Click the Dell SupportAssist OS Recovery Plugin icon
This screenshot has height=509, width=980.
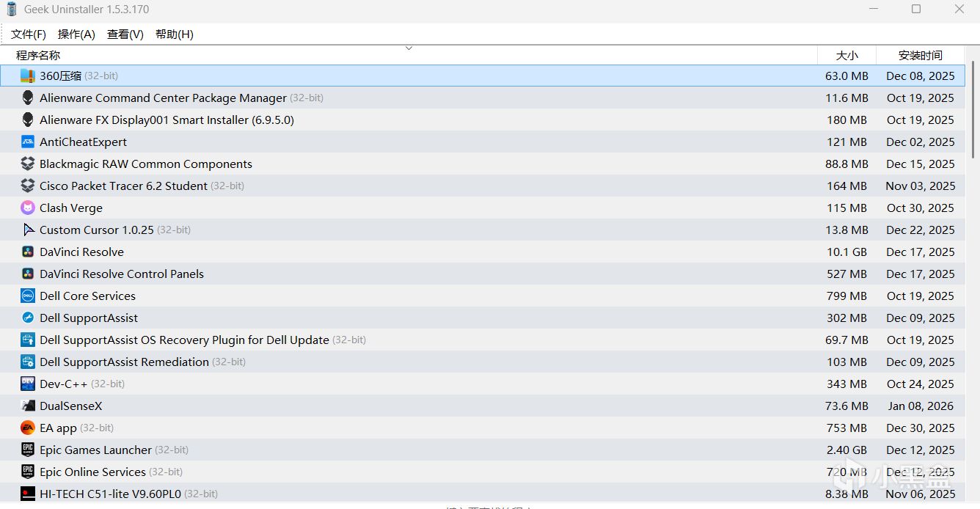click(x=28, y=340)
